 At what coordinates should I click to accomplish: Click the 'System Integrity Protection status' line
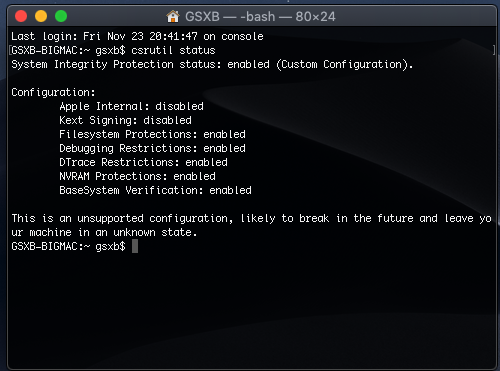(212, 64)
